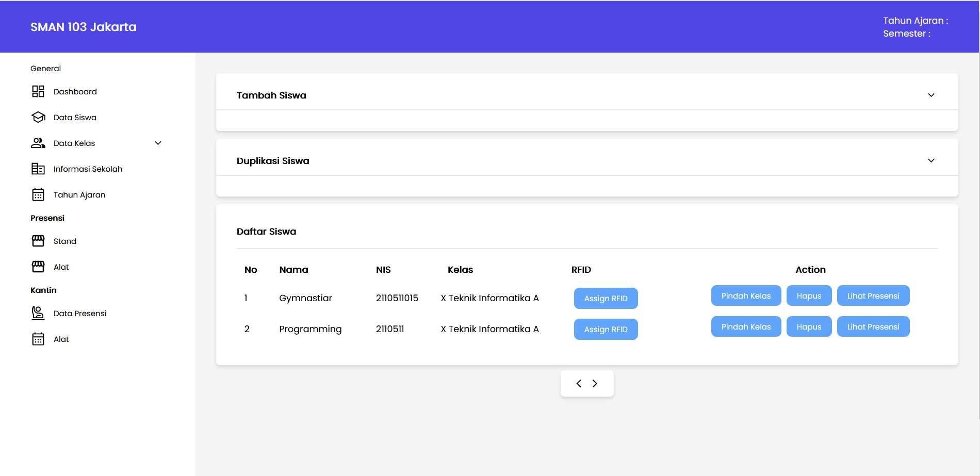The height and width of the screenshot is (476, 980).
Task: Click the Data Presensi seat icon
Action: (x=38, y=313)
